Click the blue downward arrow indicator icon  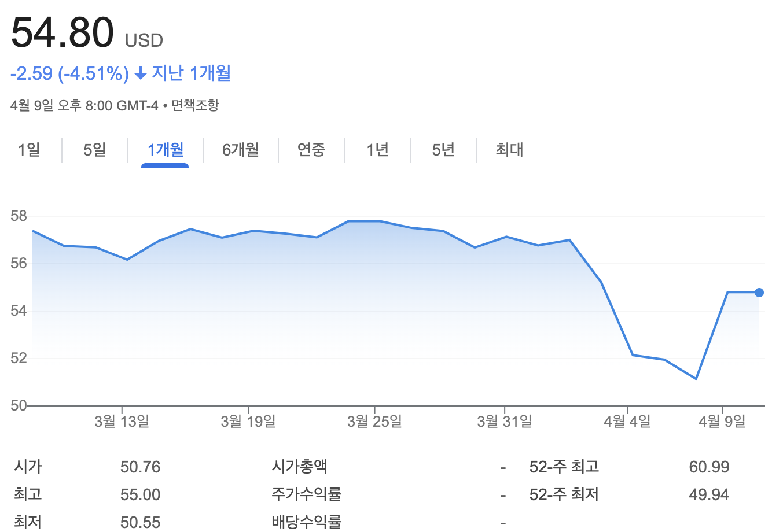coord(141,73)
